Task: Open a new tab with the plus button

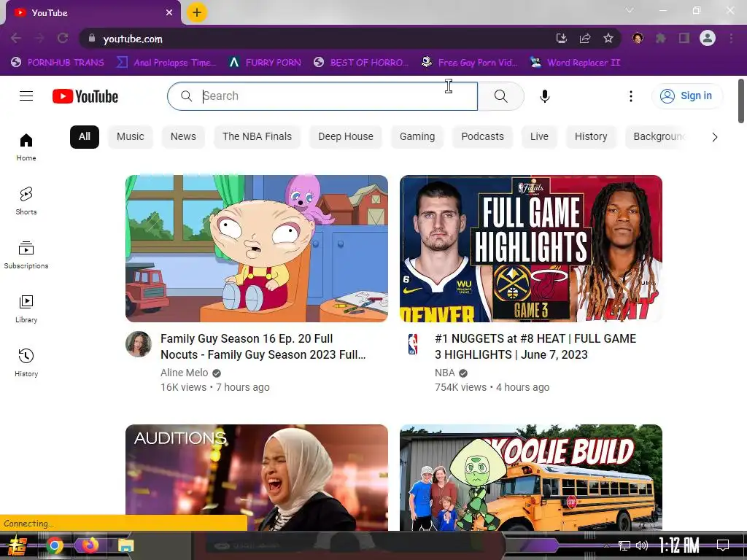Action: (197, 12)
